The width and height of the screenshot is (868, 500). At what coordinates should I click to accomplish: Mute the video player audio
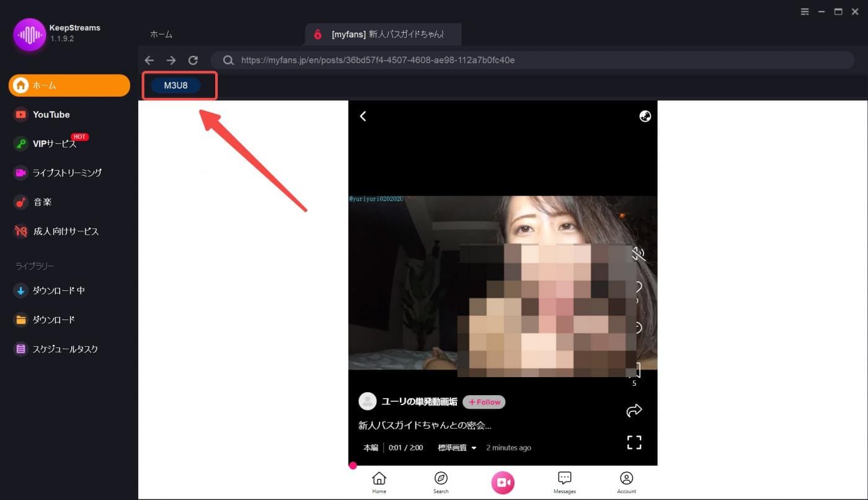click(x=639, y=254)
